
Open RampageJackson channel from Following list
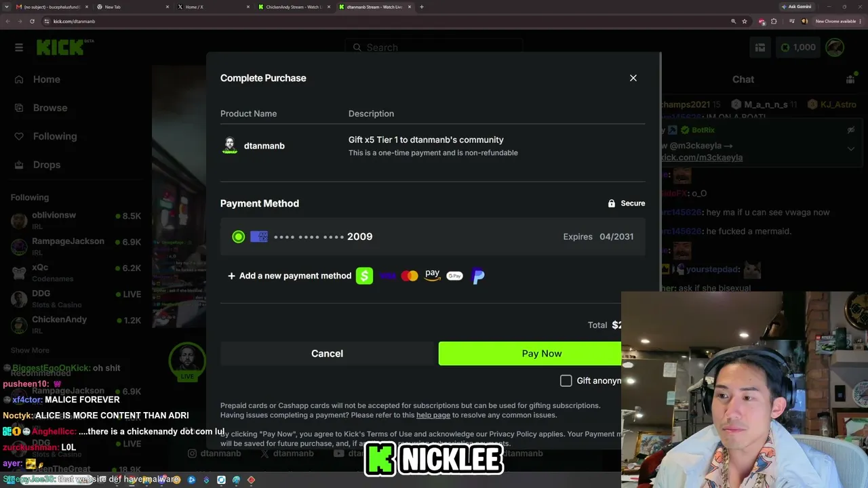[76, 246]
